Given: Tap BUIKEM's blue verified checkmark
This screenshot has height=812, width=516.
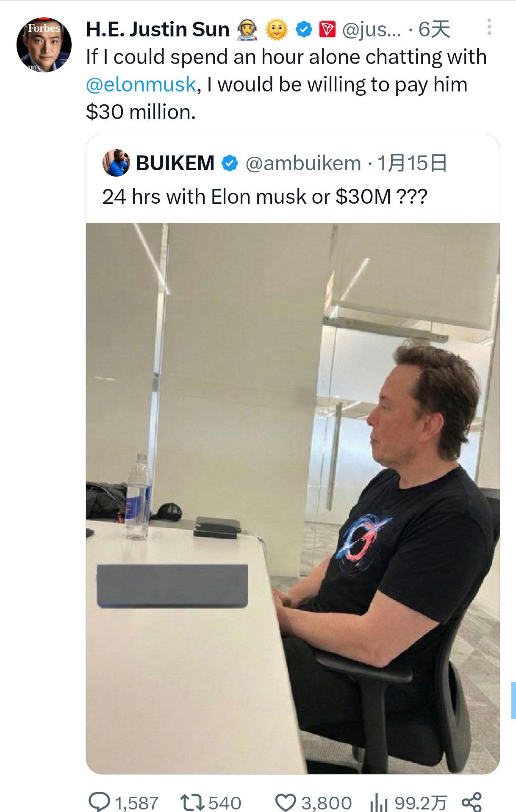Looking at the screenshot, I should point(230,163).
